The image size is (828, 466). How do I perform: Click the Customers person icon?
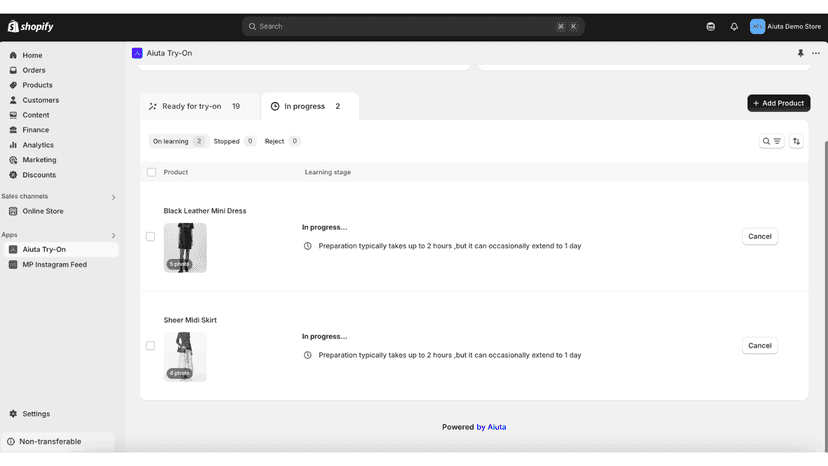13,100
